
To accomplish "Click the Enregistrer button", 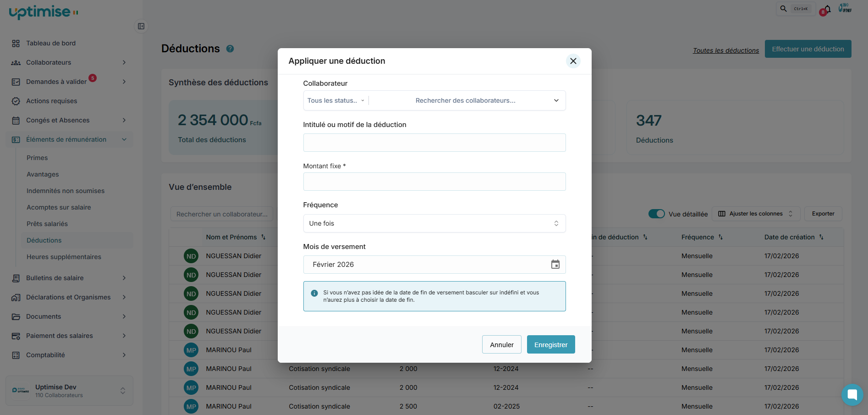I will tap(550, 344).
